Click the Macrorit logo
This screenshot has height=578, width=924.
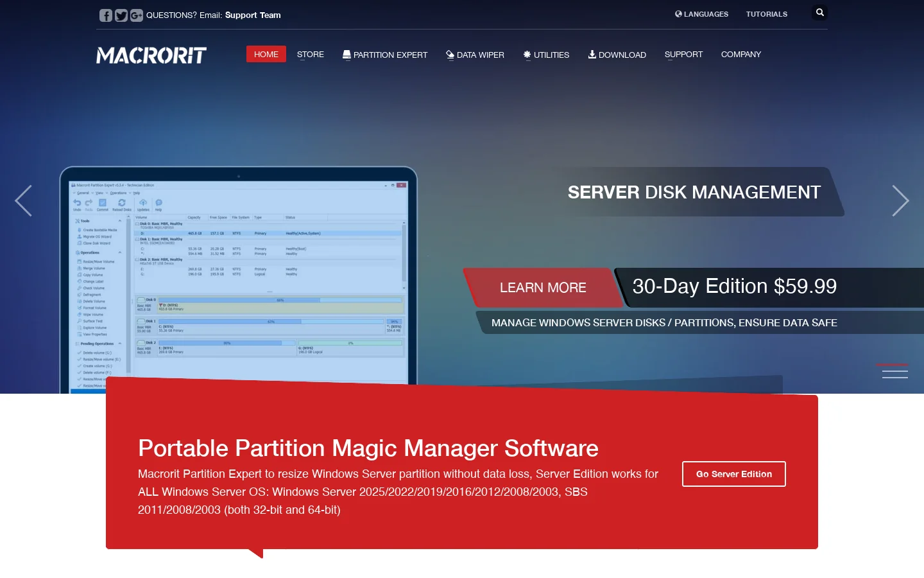pyautogui.click(x=151, y=55)
